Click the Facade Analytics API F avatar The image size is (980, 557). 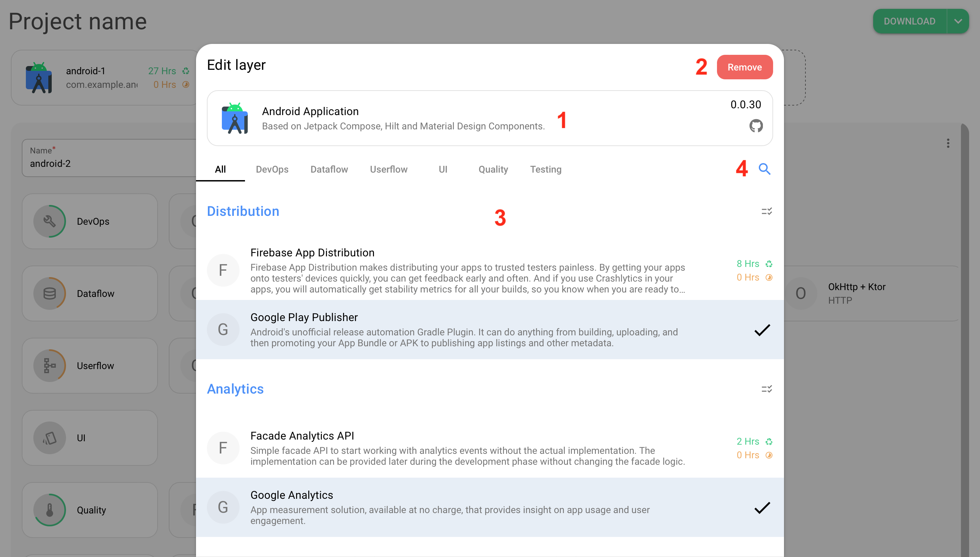tap(223, 448)
